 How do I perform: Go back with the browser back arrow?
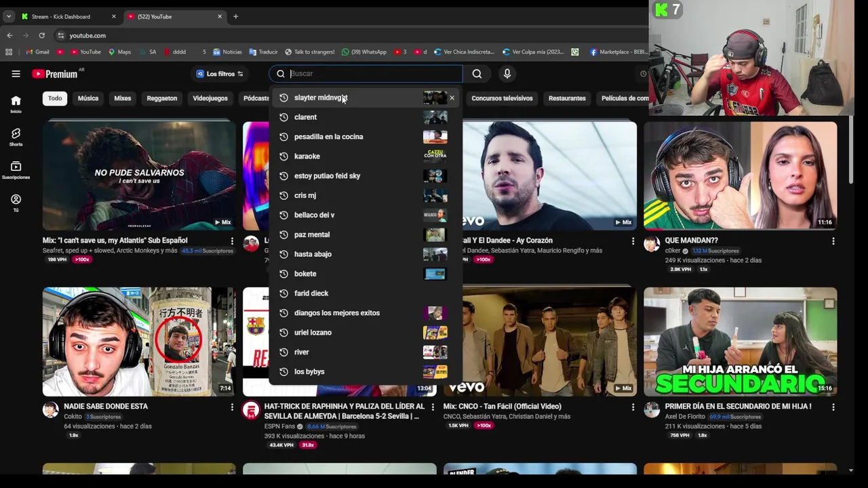point(9,35)
